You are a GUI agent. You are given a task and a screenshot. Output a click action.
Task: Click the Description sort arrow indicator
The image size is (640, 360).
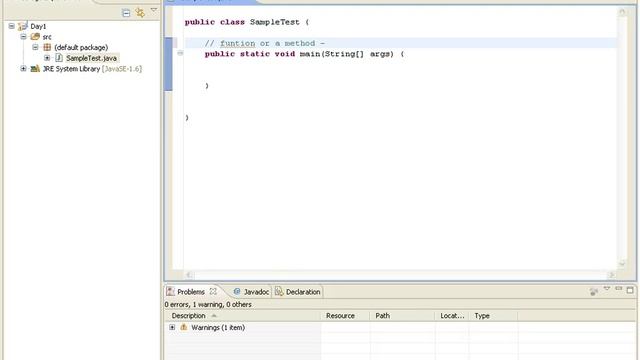coord(213,316)
